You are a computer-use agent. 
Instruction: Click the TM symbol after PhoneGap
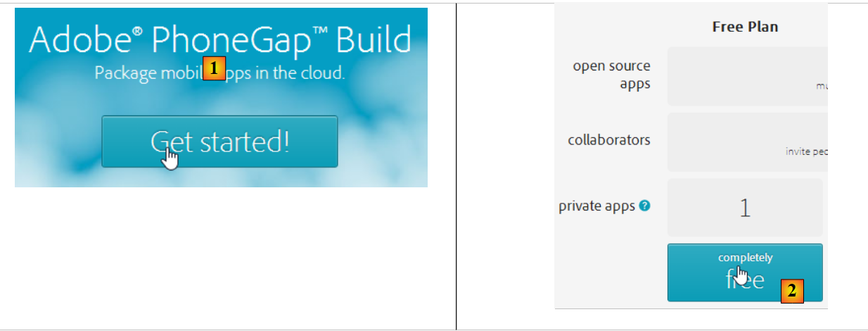point(322,32)
